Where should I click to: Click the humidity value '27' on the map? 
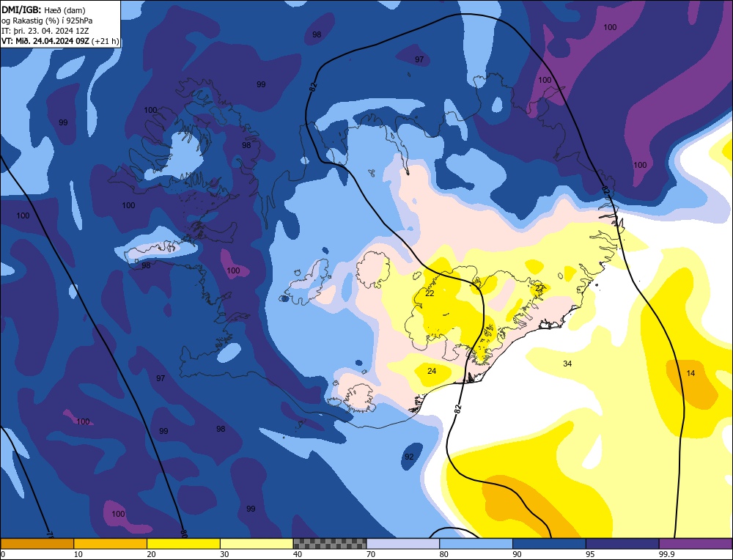(540, 288)
